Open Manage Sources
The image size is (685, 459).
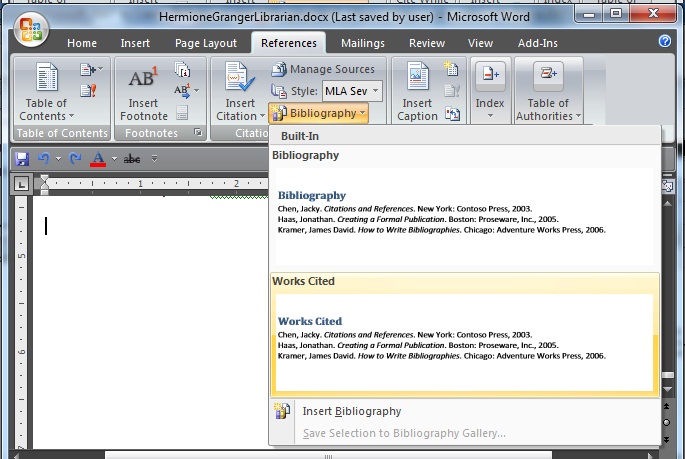coord(323,69)
